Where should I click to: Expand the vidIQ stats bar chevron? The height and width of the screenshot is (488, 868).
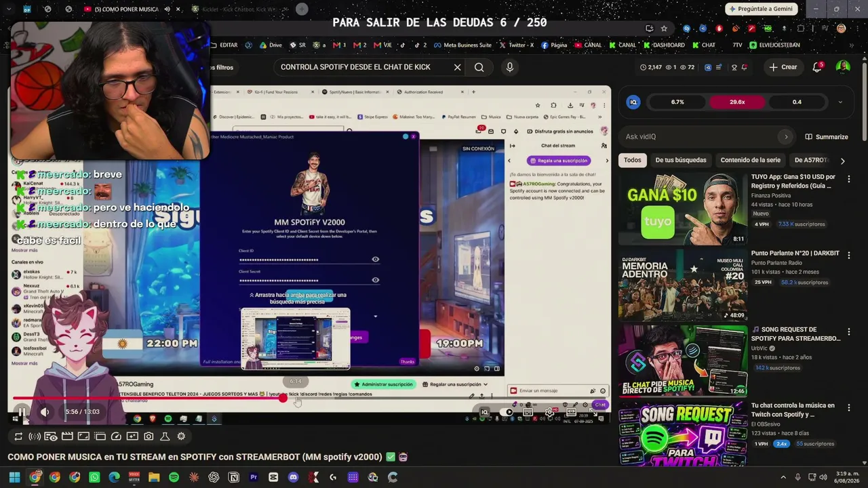pyautogui.click(x=840, y=102)
